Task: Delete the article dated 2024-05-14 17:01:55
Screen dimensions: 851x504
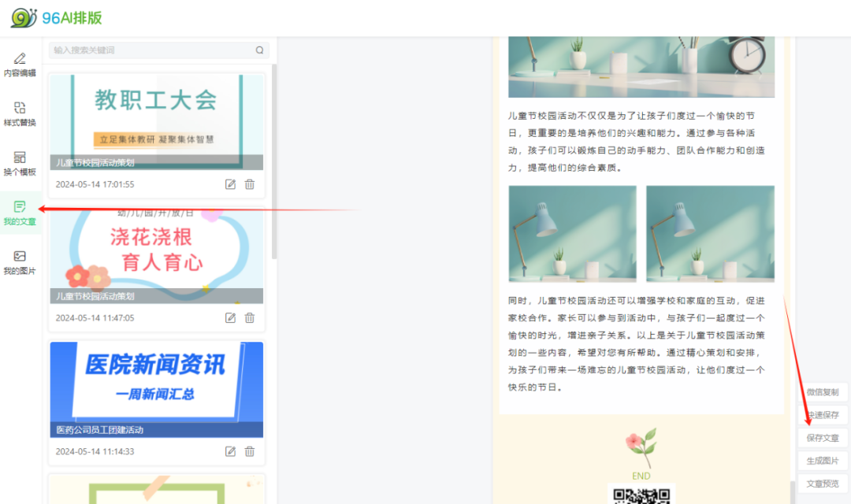Action: tap(250, 184)
